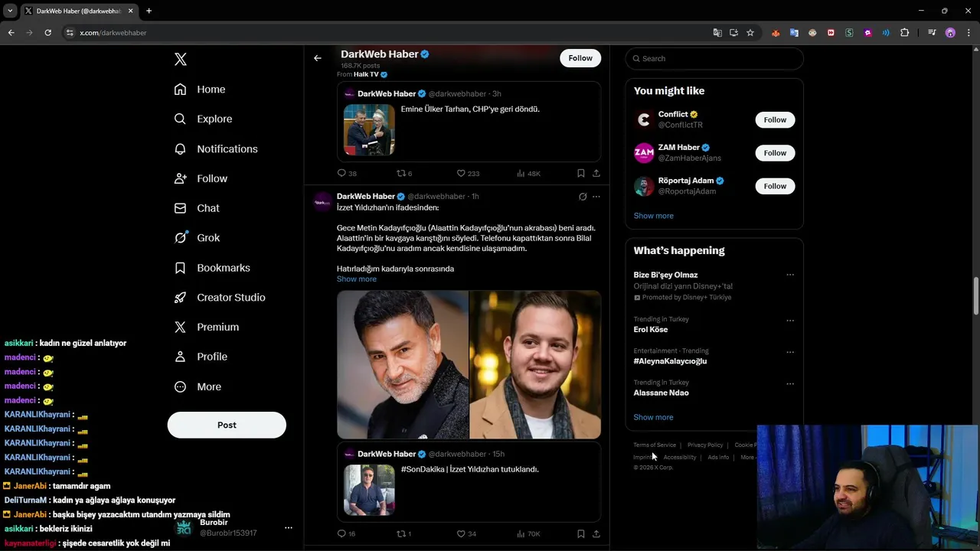
Task: Open options for the #AleynaKalaycıoğlu trend
Action: coord(790,352)
